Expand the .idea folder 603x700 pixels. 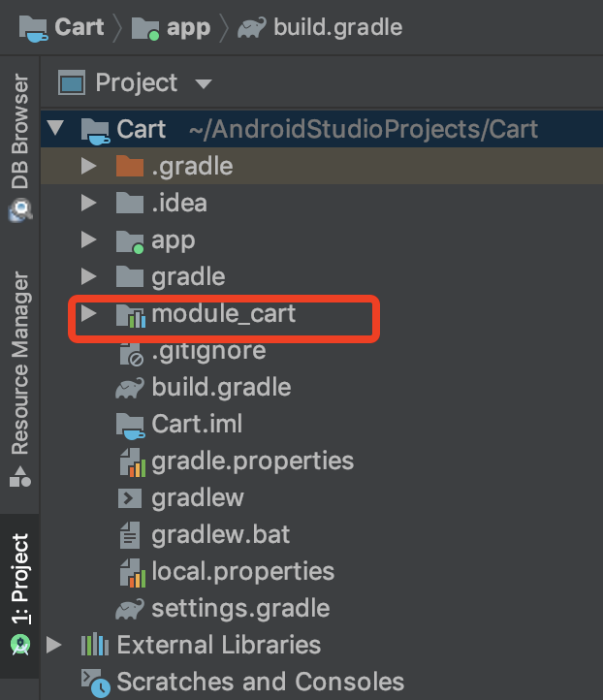coord(89,203)
